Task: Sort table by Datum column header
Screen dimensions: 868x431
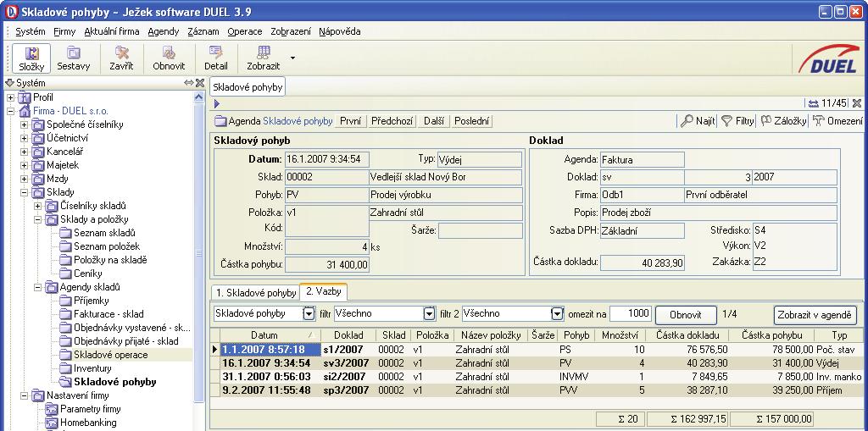Action: (270, 335)
